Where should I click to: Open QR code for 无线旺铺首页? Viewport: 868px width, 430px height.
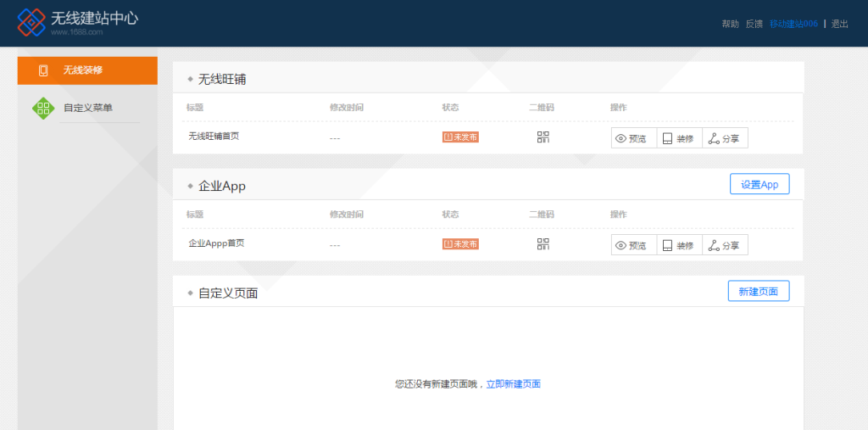click(x=543, y=137)
